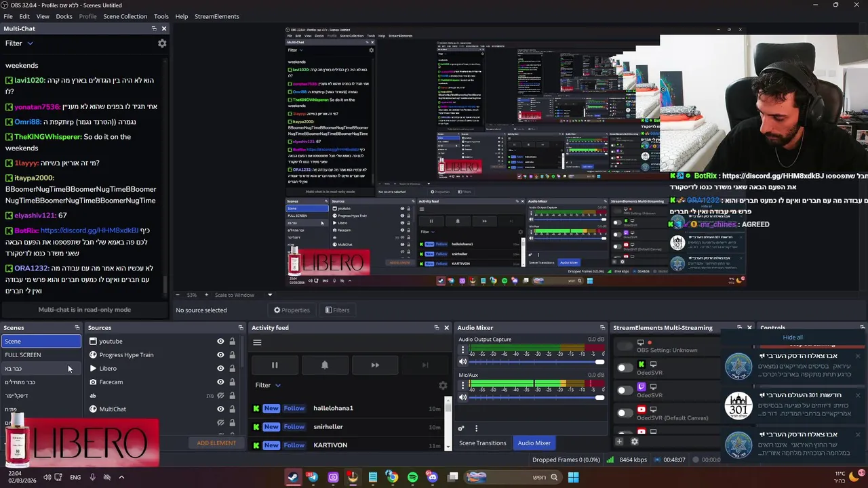This screenshot has height=488, width=868.
Task: Float the Audio Mixer dock panel
Action: (x=602, y=327)
